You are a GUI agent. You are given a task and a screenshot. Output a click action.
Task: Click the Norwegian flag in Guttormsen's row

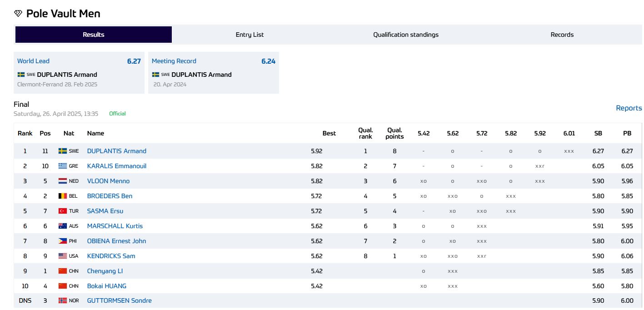click(x=63, y=301)
